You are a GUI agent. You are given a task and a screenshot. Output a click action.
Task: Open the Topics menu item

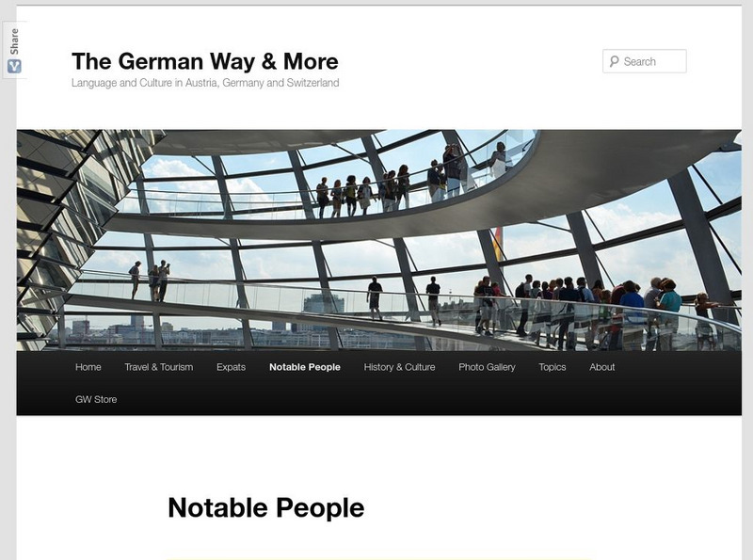point(553,367)
